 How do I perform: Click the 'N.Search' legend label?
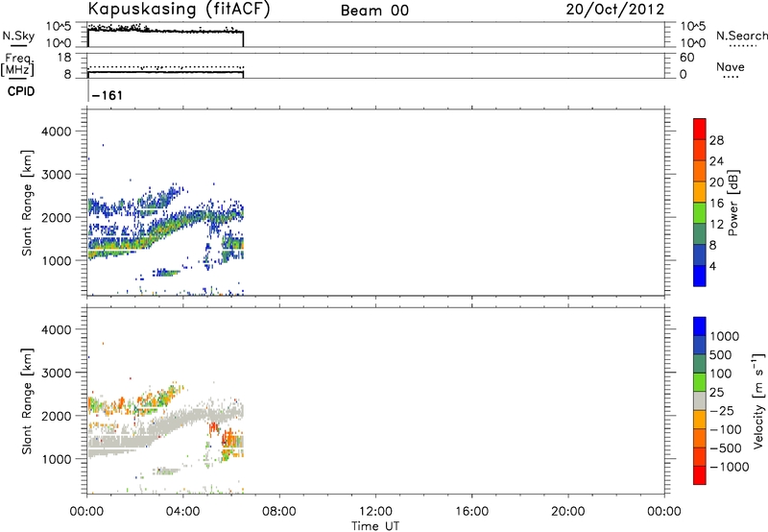(741, 36)
